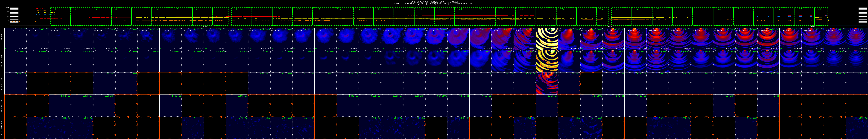Select time interval 29 on the lightcurve
This screenshot has height=139, width=868.
[x=622, y=16]
